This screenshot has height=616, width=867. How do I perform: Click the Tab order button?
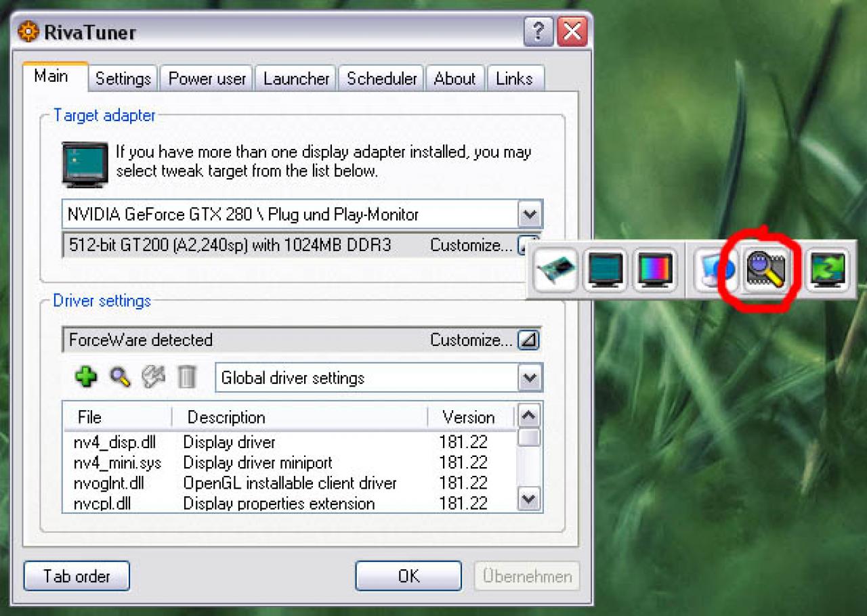77,576
